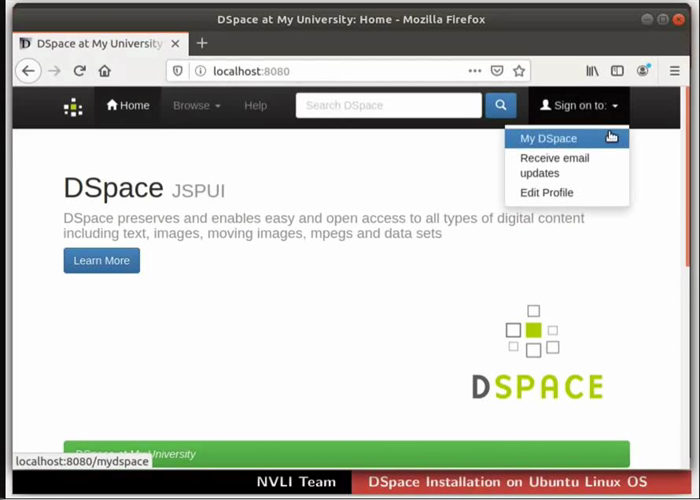This screenshot has width=700, height=500.
Task: Click in the Search DSpace input field
Action: pyautogui.click(x=388, y=105)
